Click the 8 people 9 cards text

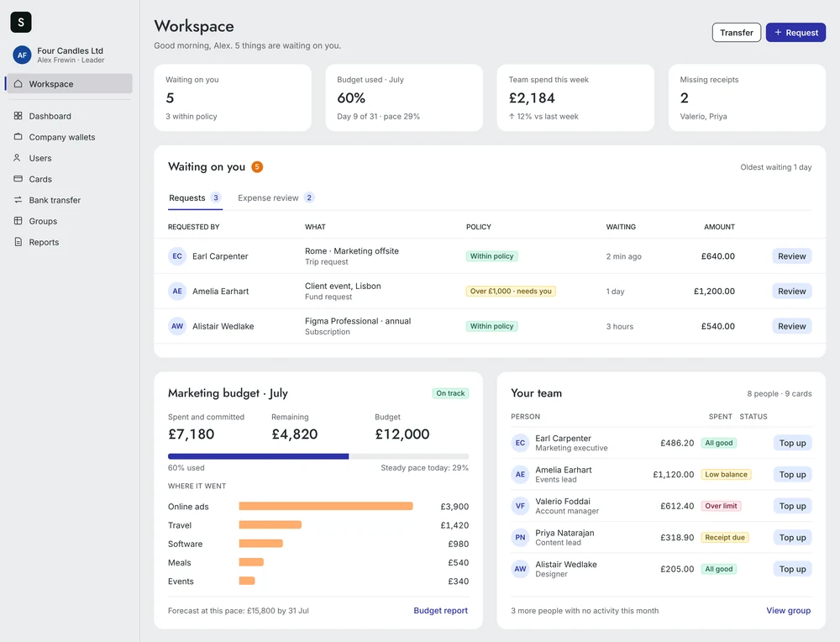point(779,393)
